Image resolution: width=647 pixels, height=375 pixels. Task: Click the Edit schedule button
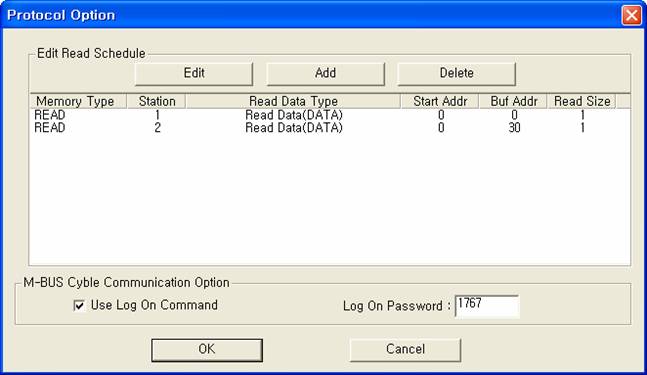[x=194, y=74]
